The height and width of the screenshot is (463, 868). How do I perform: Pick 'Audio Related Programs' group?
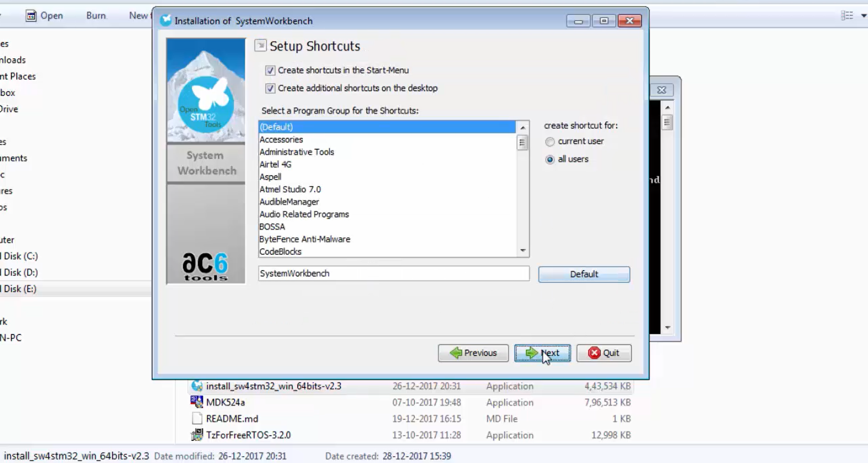coord(387,214)
